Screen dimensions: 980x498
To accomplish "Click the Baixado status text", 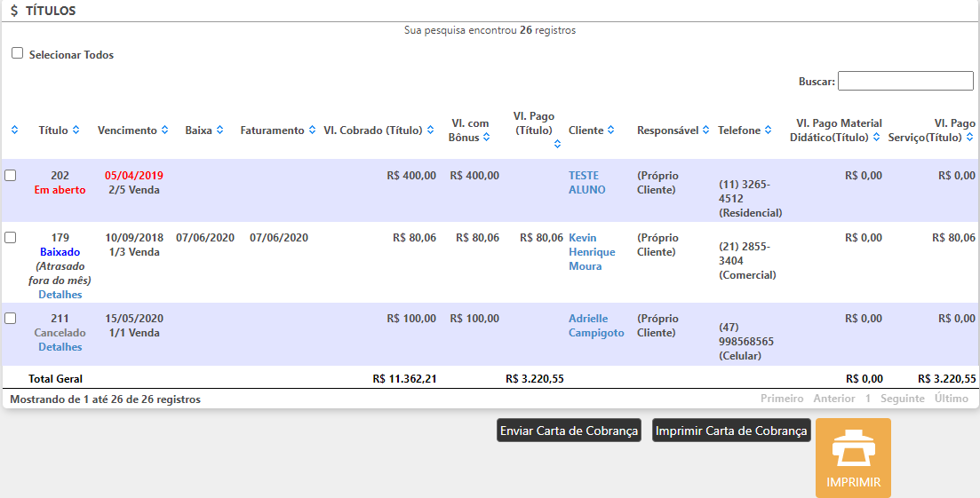I will click(60, 252).
